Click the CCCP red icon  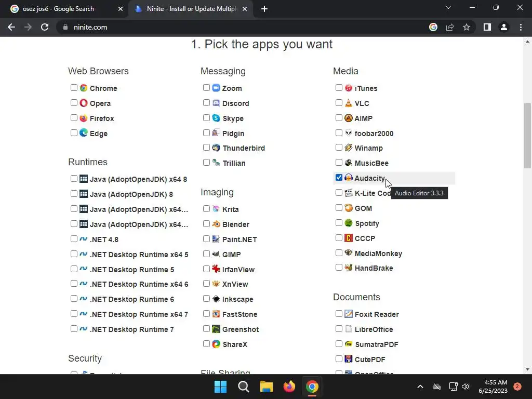click(x=349, y=238)
